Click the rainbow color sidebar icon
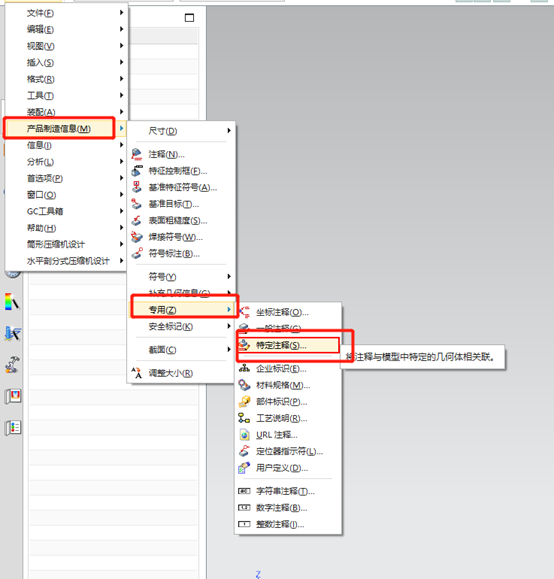The height and width of the screenshot is (579, 554). (x=12, y=302)
